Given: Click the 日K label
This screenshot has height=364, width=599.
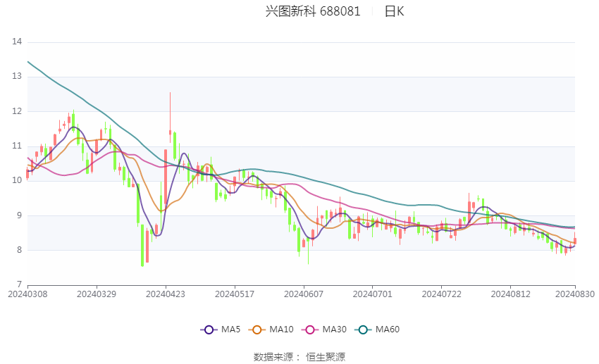Looking at the screenshot, I should [x=394, y=11].
